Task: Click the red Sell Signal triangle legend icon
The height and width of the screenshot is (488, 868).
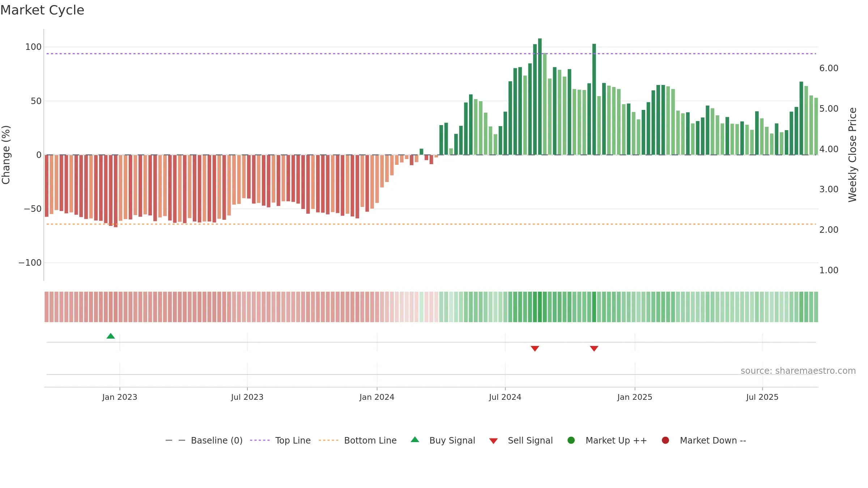Action: [493, 441]
